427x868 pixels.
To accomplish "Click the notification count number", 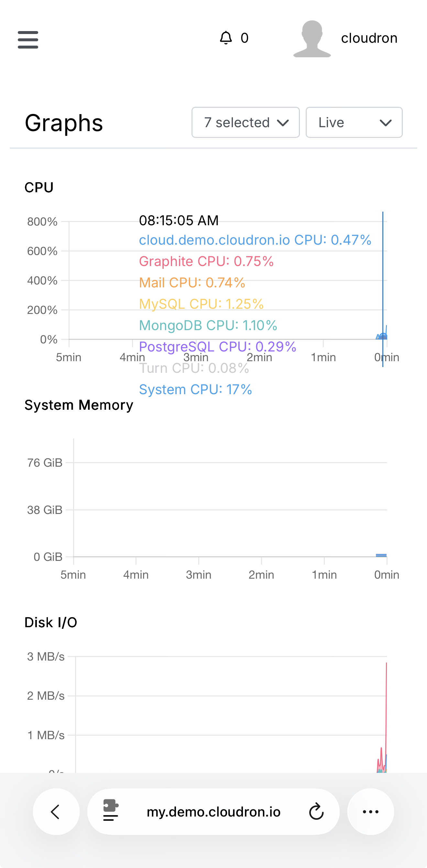I will [x=245, y=38].
